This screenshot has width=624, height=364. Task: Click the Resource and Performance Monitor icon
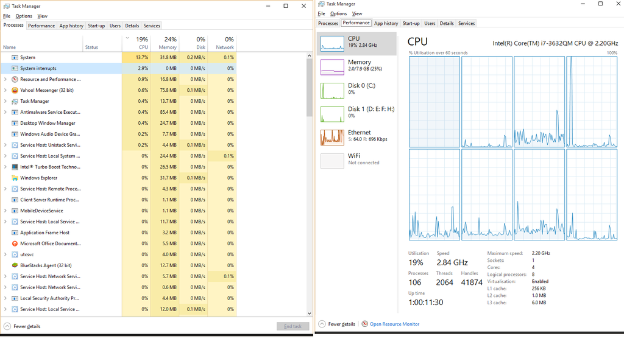point(15,79)
